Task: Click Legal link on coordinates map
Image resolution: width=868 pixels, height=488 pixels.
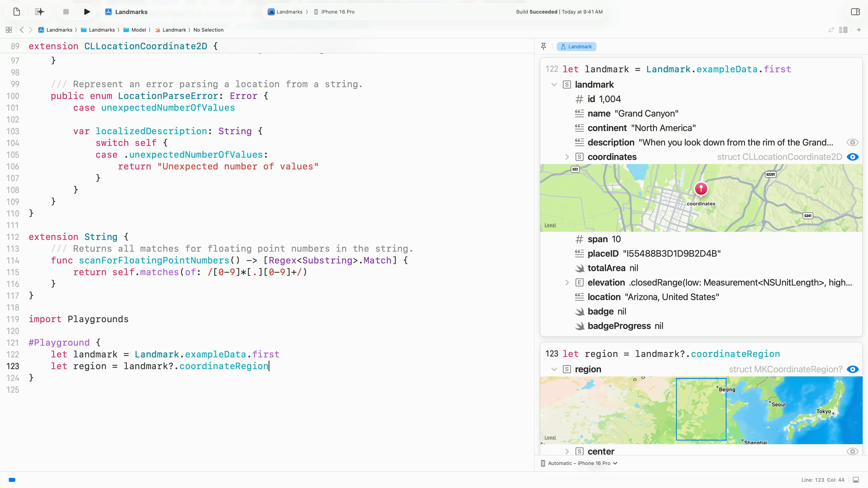Action: (x=550, y=225)
